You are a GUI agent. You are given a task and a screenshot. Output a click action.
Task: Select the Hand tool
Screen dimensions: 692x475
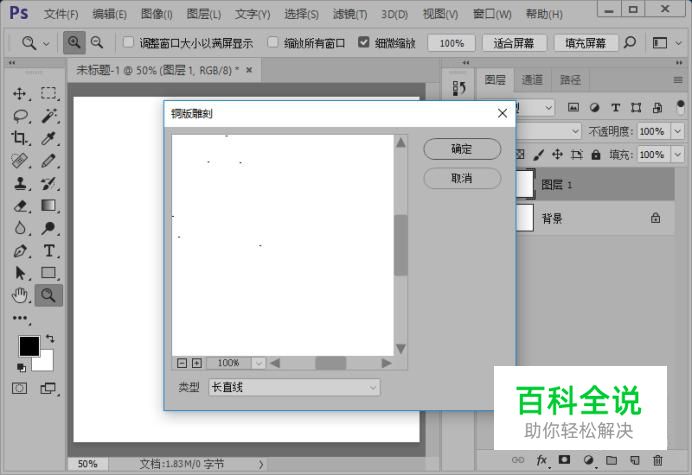click(x=20, y=295)
